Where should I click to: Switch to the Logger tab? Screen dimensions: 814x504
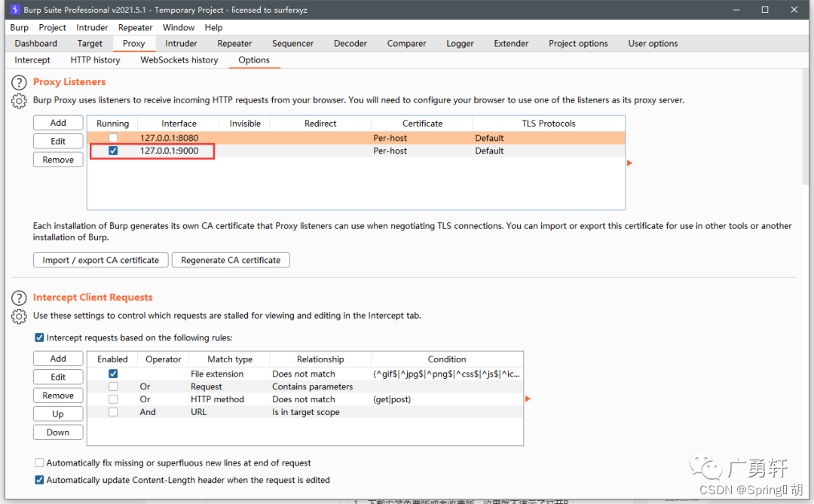click(460, 44)
